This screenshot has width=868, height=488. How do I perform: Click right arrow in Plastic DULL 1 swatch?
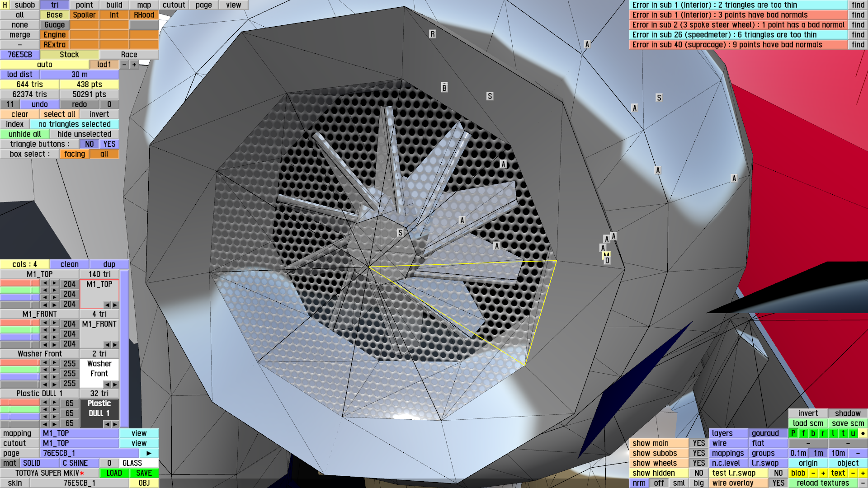point(115,424)
